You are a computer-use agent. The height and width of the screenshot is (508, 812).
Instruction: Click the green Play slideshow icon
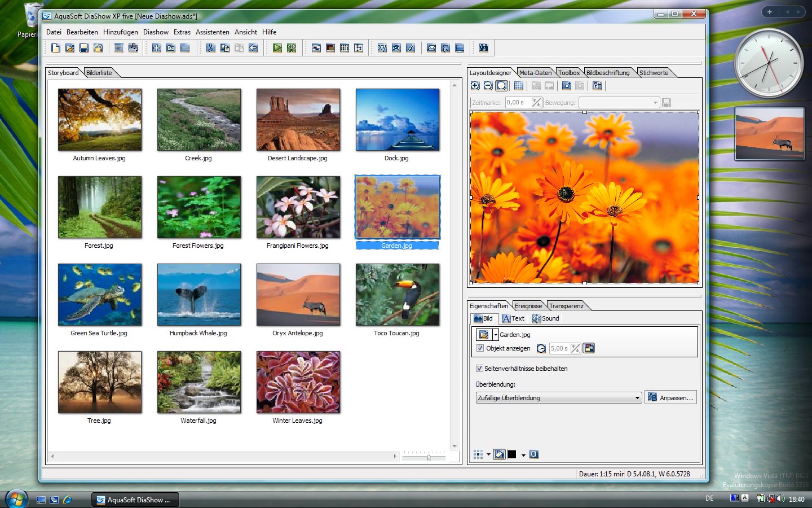(277, 48)
